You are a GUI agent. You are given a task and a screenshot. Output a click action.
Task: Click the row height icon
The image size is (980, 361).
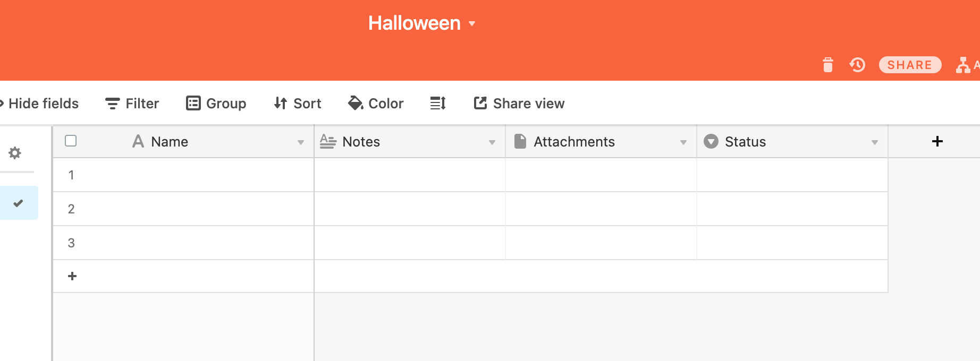coord(438,104)
